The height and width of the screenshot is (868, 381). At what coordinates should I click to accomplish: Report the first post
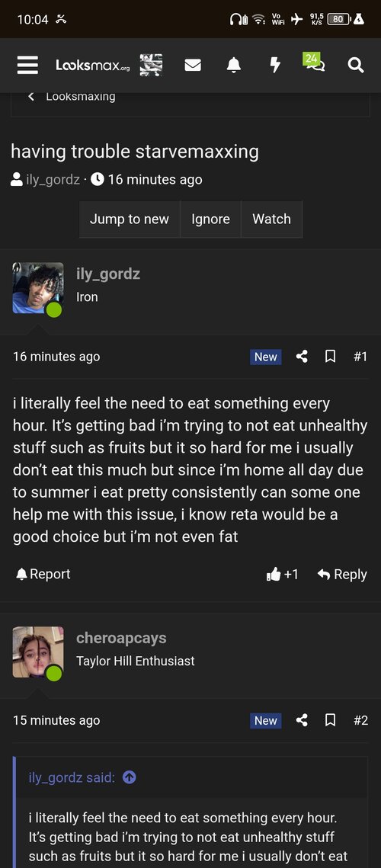[x=43, y=574]
